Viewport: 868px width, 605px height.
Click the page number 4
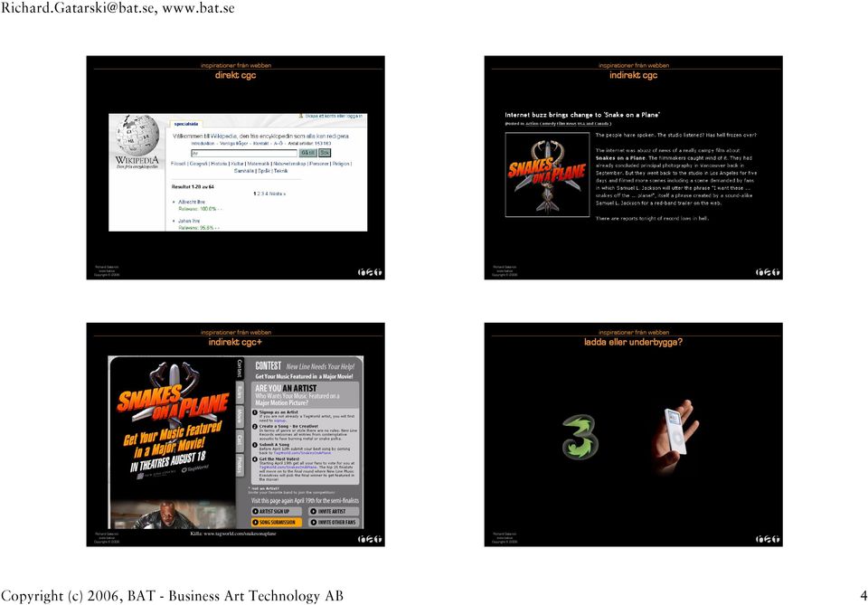pos(863,596)
